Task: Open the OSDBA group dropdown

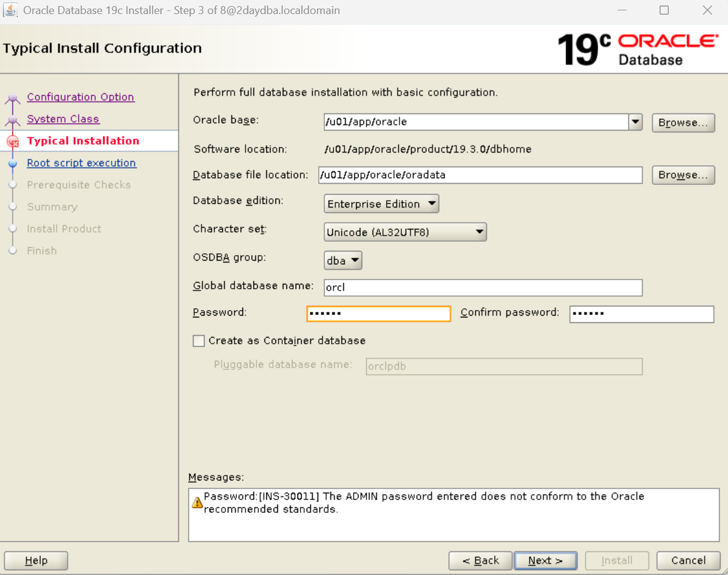Action: tap(343, 261)
